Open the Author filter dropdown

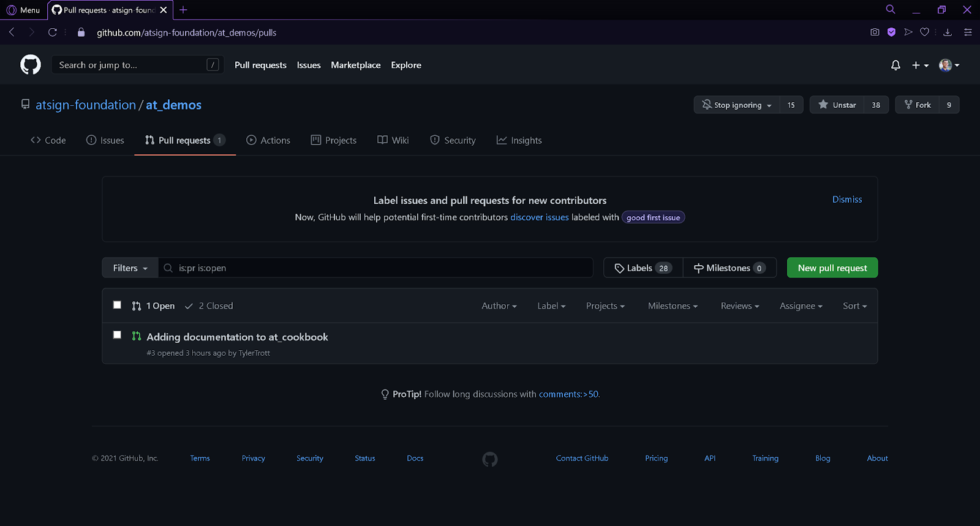point(499,306)
